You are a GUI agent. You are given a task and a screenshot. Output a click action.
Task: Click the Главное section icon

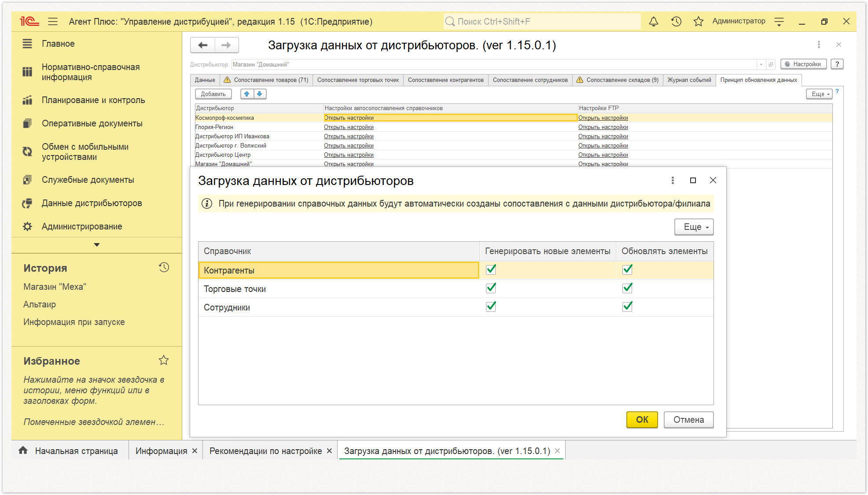click(27, 44)
